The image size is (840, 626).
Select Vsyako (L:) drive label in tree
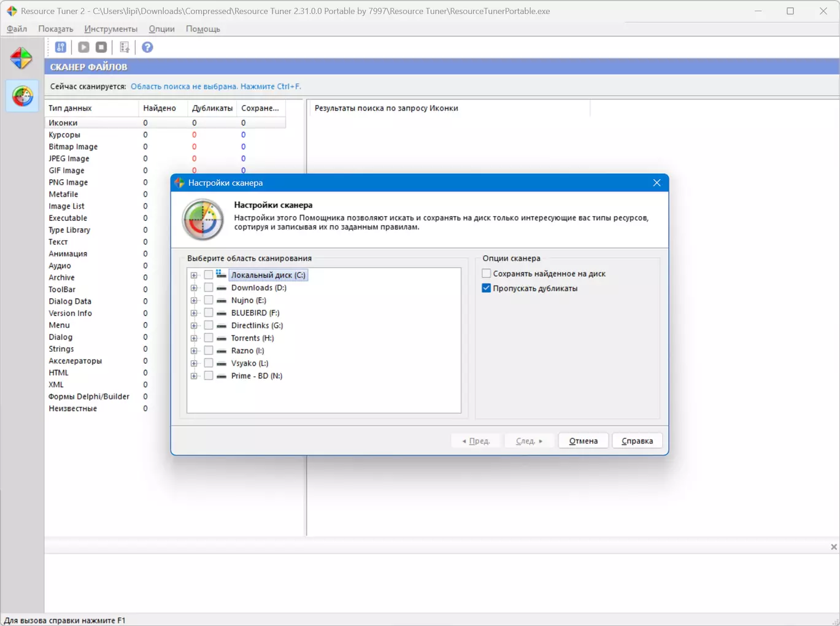coord(250,363)
